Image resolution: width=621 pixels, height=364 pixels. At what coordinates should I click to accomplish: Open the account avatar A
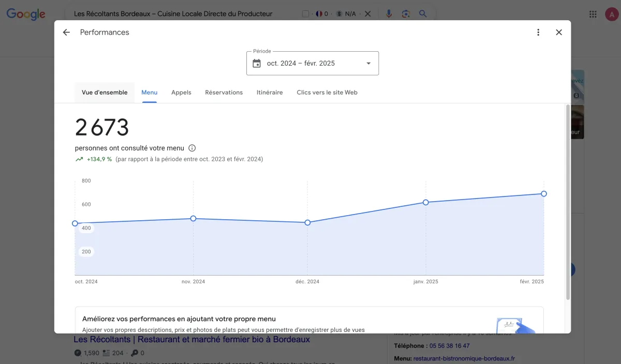click(x=612, y=14)
